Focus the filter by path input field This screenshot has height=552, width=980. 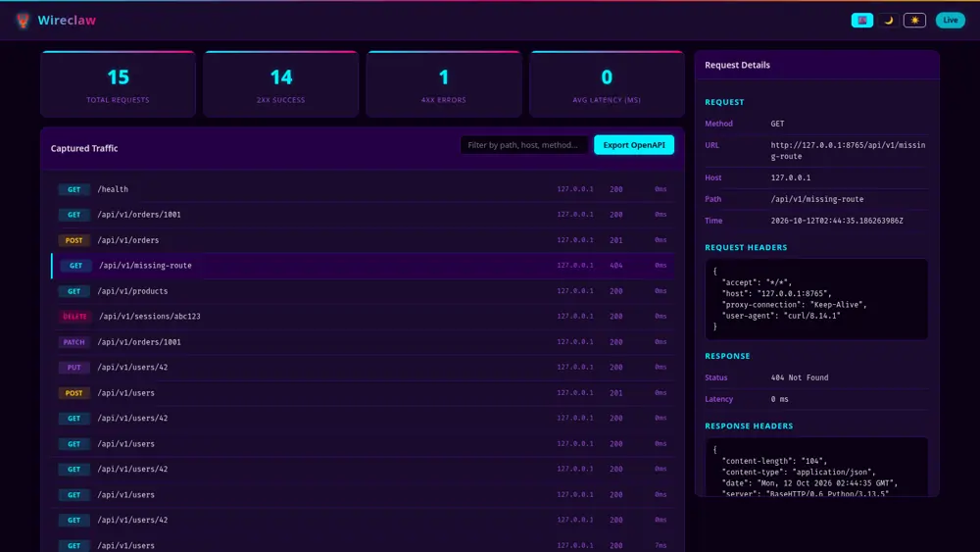[x=523, y=145]
